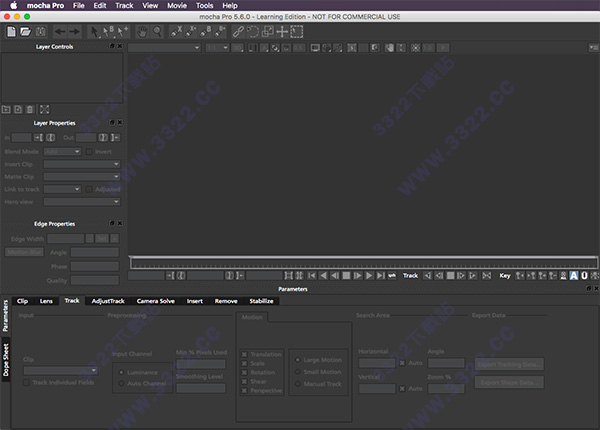Screen dimensions: 600x430
Task: Choose the Add X-Spline to Layer tool
Action: click(191, 31)
